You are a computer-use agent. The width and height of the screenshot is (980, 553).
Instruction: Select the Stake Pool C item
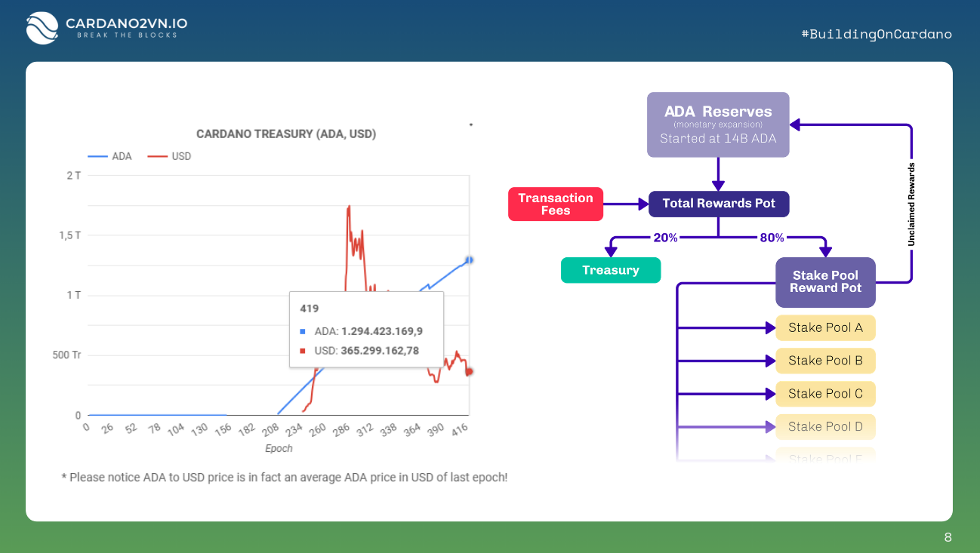(825, 394)
